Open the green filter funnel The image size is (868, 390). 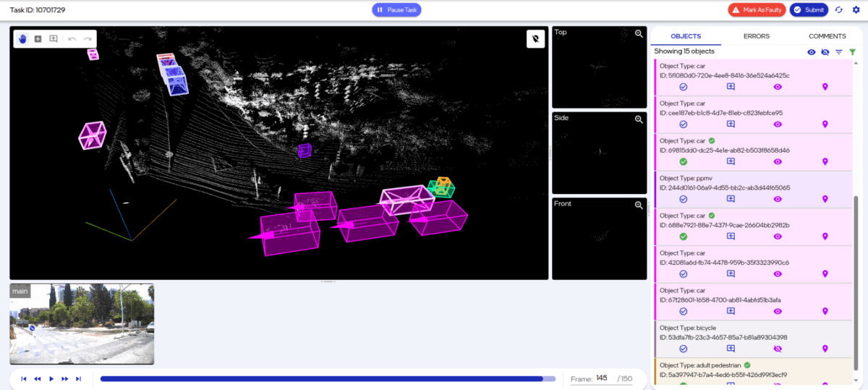click(852, 52)
